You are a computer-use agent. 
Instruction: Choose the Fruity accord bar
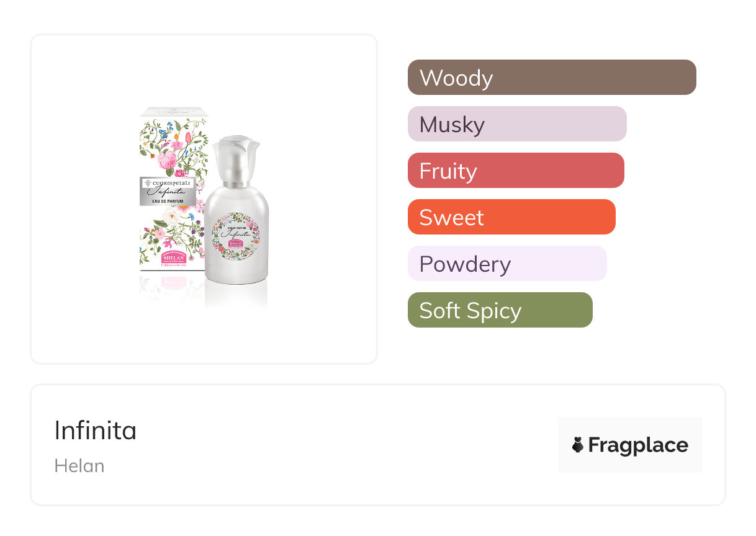[516, 171]
